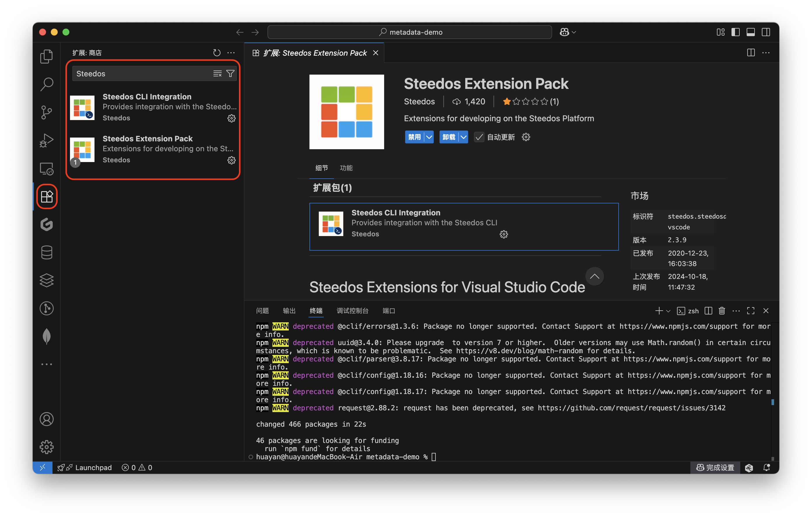The width and height of the screenshot is (812, 517).
Task: Toggle the secondary side bar
Action: [x=766, y=32]
